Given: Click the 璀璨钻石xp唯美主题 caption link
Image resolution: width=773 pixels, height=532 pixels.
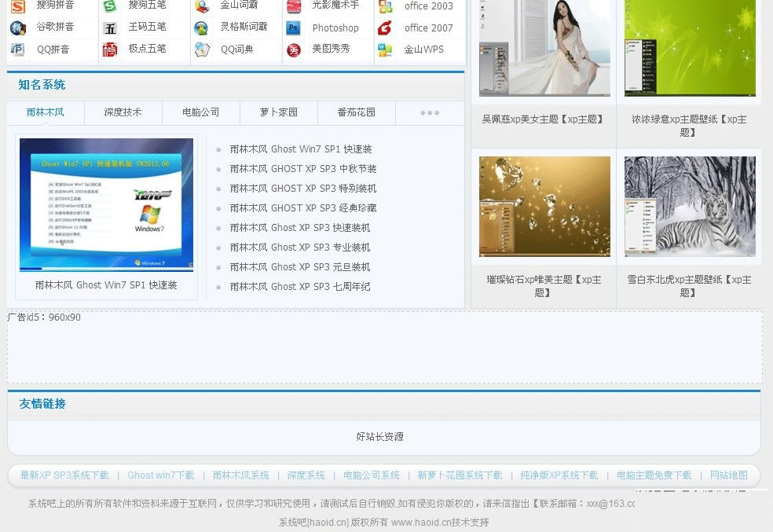Looking at the screenshot, I should [544, 286].
